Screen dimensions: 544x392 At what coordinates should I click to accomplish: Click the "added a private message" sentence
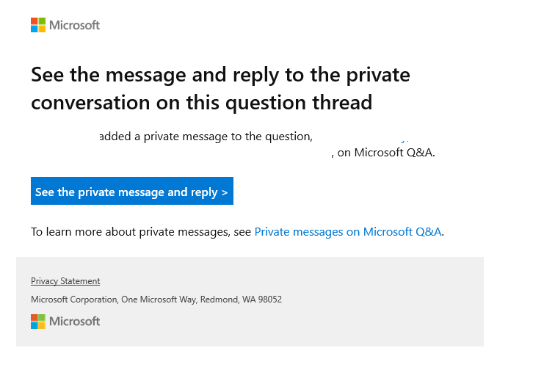pos(206,136)
